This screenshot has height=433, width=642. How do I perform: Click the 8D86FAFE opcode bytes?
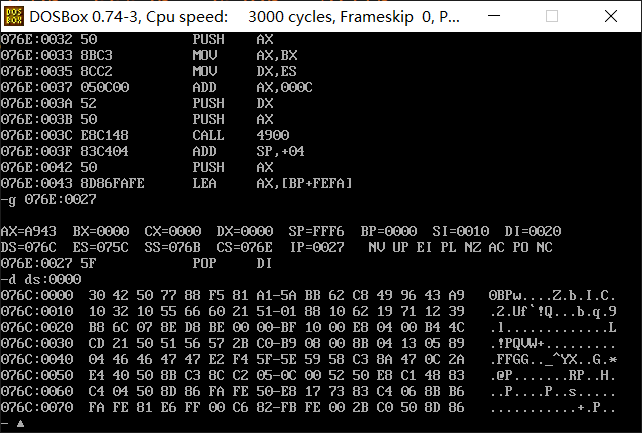click(x=113, y=183)
